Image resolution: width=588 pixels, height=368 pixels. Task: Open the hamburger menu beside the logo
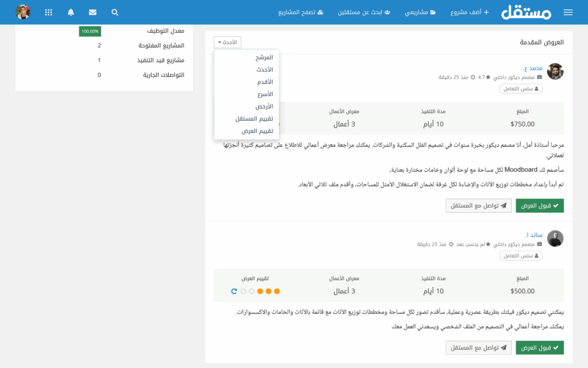click(x=567, y=11)
